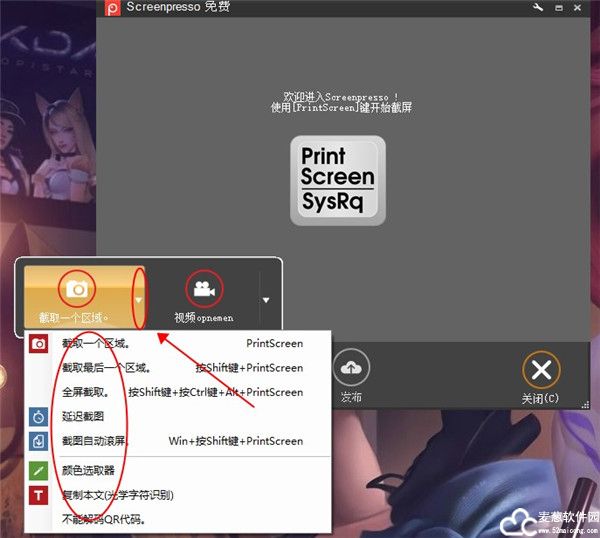Click the orange circled X close icon
This screenshot has height=538, width=600.
[x=541, y=370]
